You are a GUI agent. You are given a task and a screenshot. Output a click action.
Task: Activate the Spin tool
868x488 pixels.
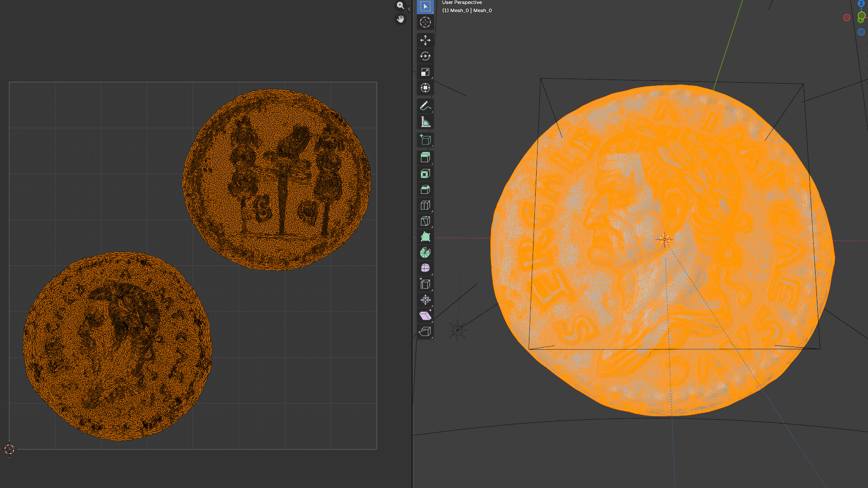coord(425,253)
